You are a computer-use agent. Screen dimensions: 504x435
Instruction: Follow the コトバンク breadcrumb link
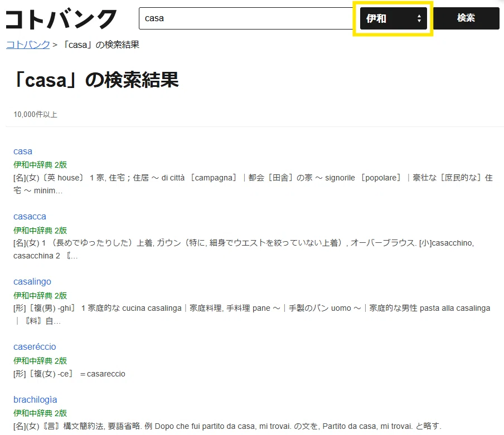click(x=28, y=45)
